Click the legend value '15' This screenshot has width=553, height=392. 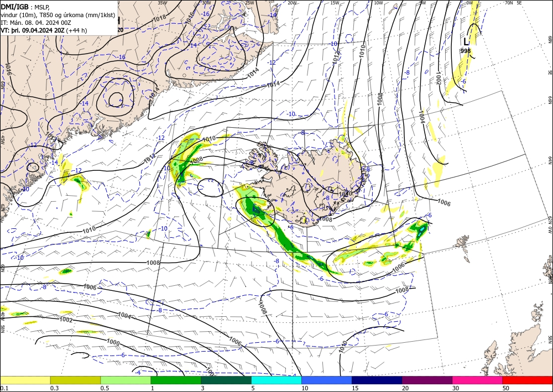pyautogui.click(x=355, y=388)
